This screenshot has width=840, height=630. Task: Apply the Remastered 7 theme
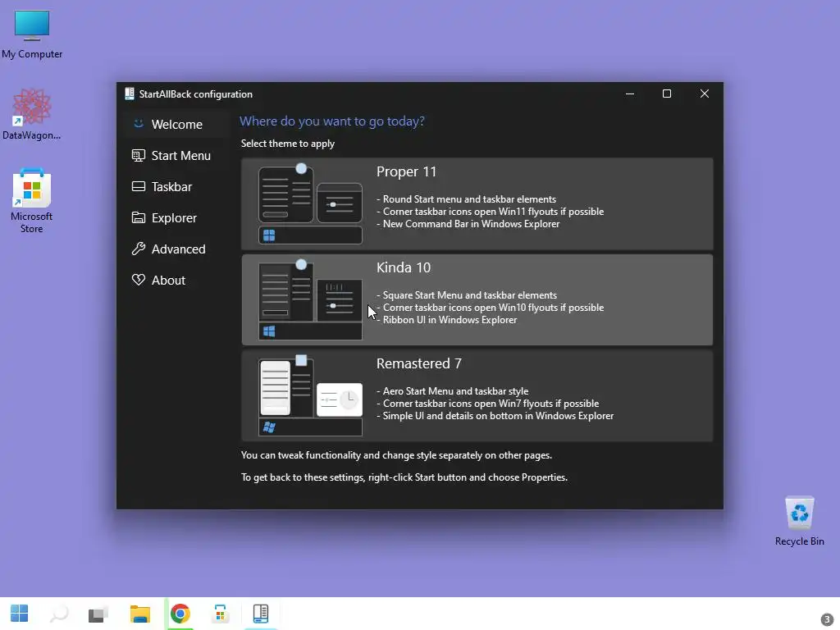click(477, 396)
